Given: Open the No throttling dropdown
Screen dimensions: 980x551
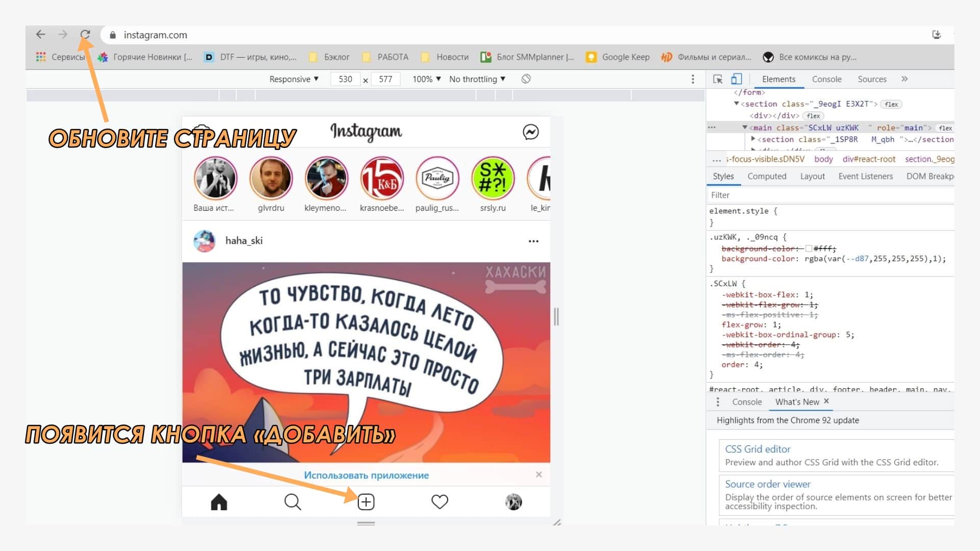Looking at the screenshot, I should tap(477, 79).
